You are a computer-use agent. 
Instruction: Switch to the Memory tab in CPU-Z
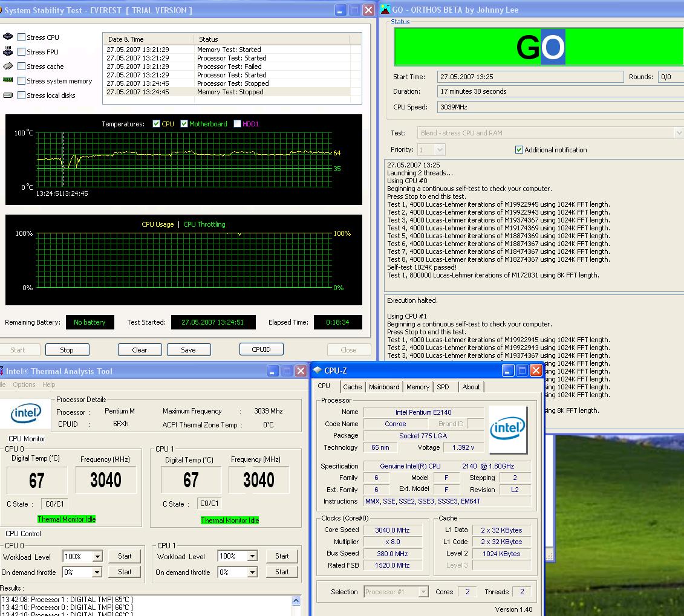click(x=417, y=387)
